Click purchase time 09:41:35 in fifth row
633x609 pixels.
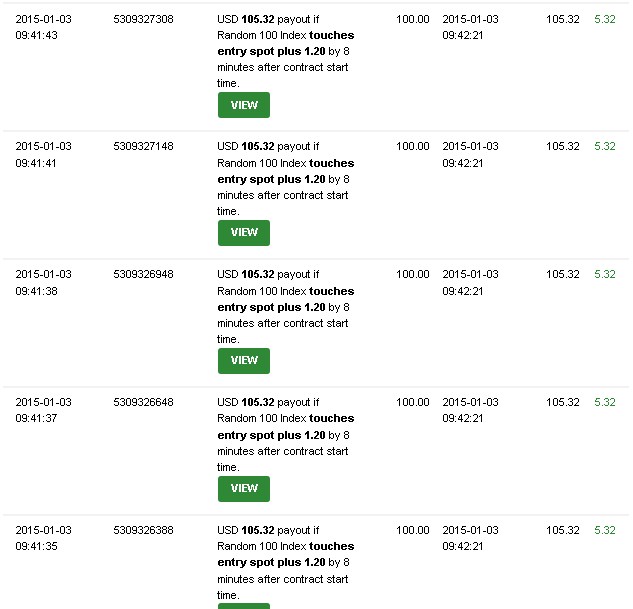pyautogui.click(x=36, y=546)
